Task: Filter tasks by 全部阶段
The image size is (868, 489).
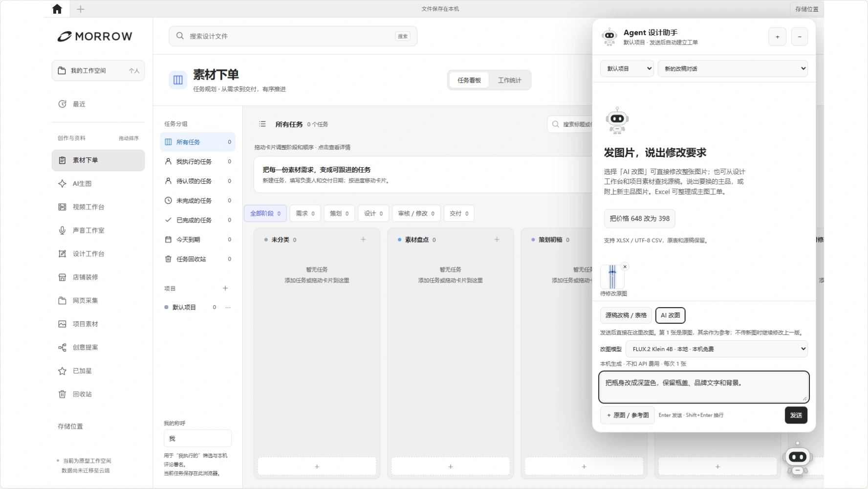Action: coord(265,214)
